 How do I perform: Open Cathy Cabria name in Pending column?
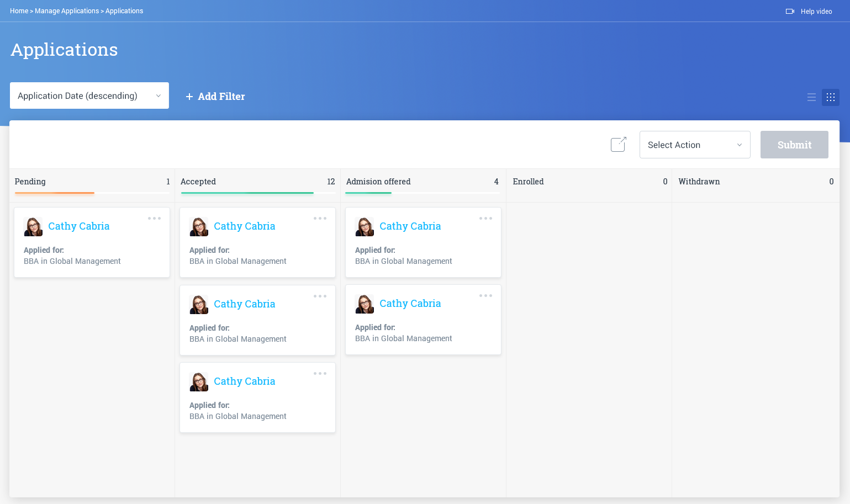pos(79,226)
